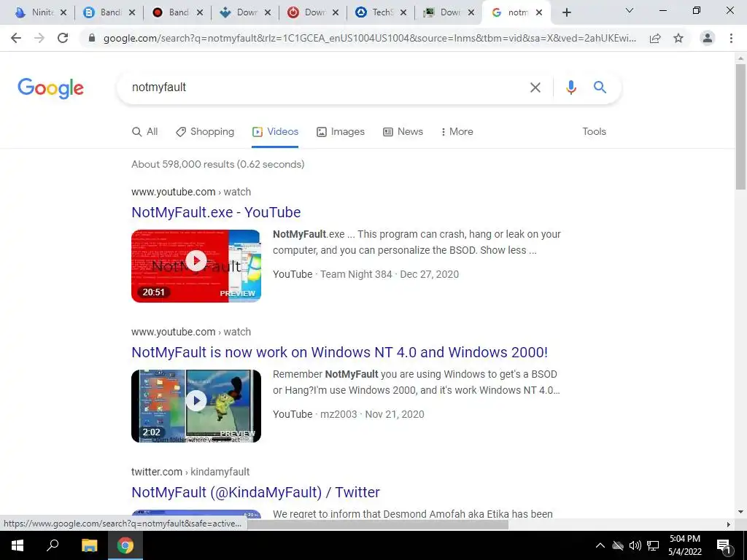Open NotMyFault.exe - YouTube result
This screenshot has height=560, width=747.
point(216,212)
